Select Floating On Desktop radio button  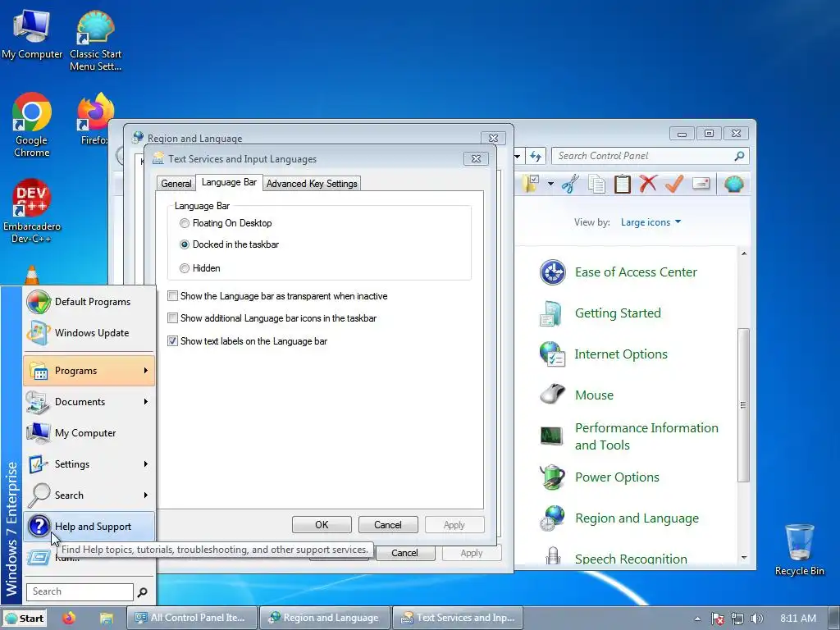(x=185, y=223)
